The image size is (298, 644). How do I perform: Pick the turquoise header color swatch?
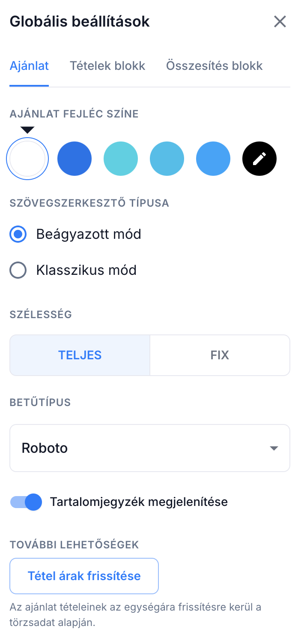[121, 159]
